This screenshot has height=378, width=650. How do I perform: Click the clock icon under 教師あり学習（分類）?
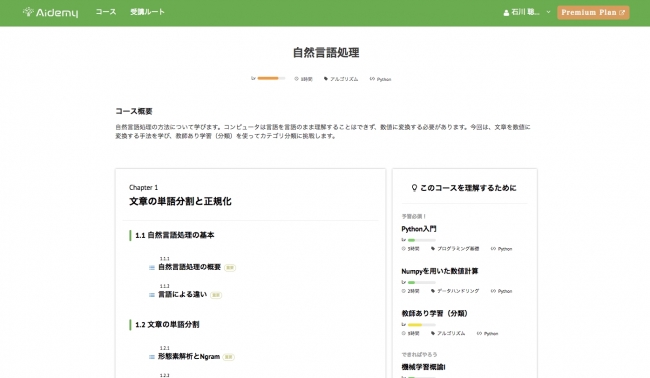click(403, 333)
